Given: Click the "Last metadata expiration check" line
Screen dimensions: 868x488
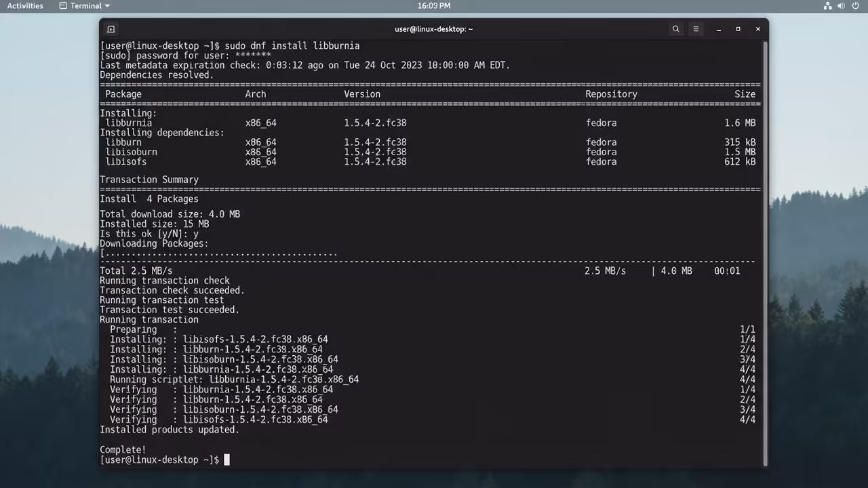Looking at the screenshot, I should pyautogui.click(x=305, y=66).
